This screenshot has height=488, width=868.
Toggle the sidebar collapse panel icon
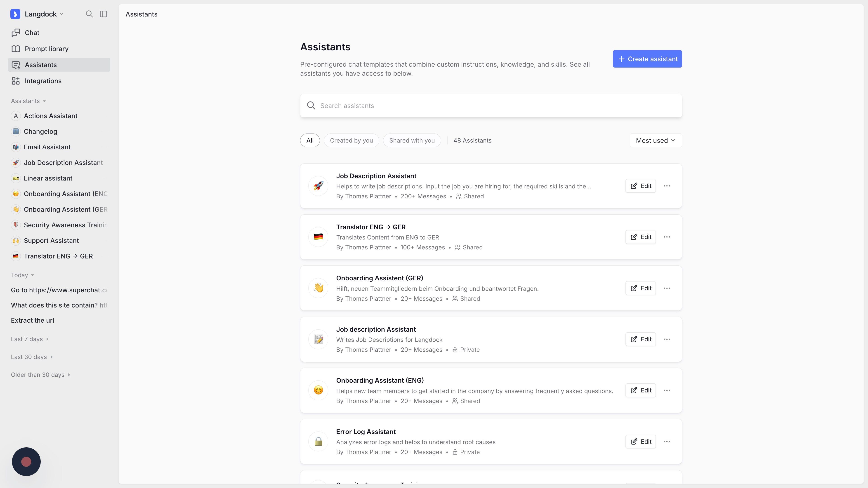pyautogui.click(x=104, y=14)
